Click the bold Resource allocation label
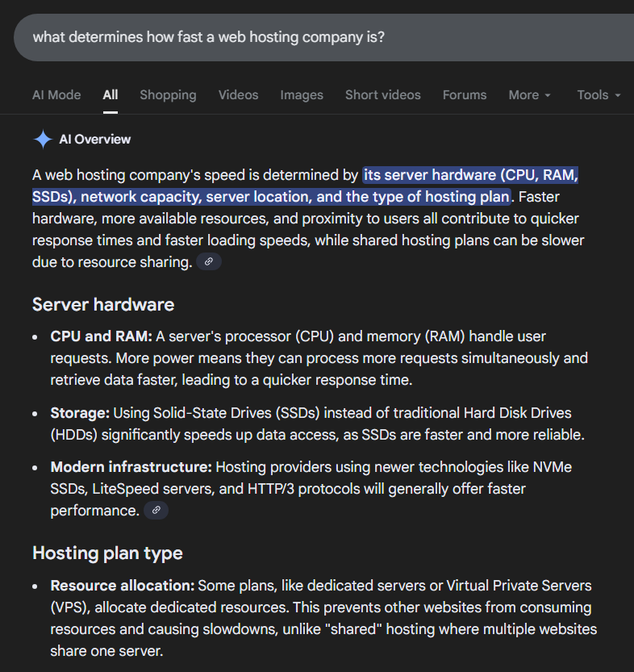The image size is (634, 672). pos(122,586)
